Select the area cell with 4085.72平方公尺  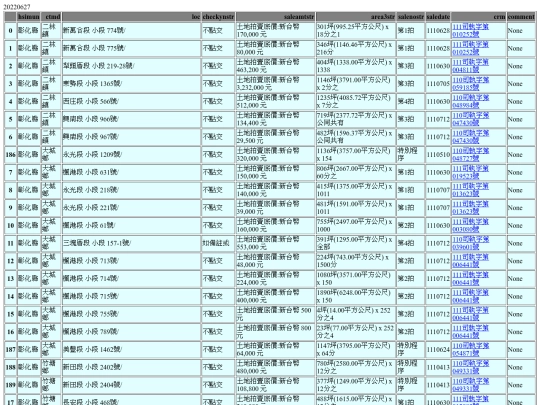pos(356,102)
